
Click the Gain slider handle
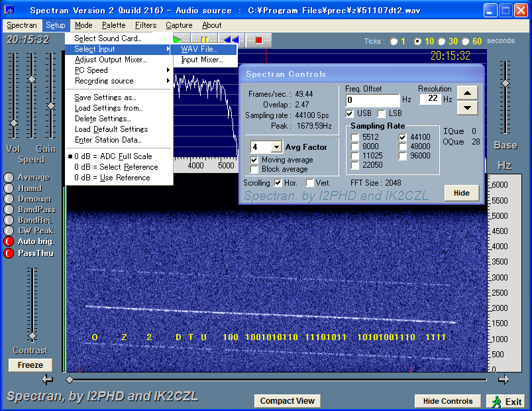[51, 106]
